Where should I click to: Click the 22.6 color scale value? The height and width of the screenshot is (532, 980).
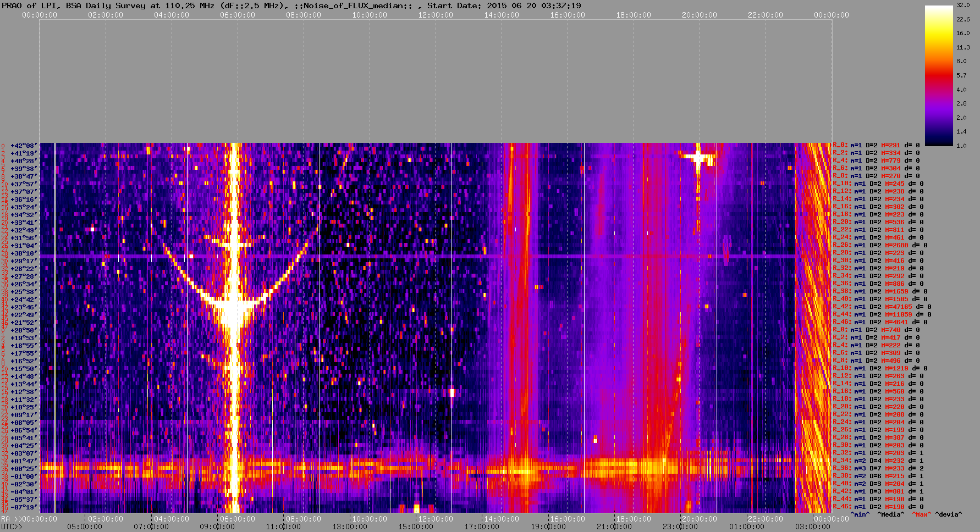pos(963,19)
